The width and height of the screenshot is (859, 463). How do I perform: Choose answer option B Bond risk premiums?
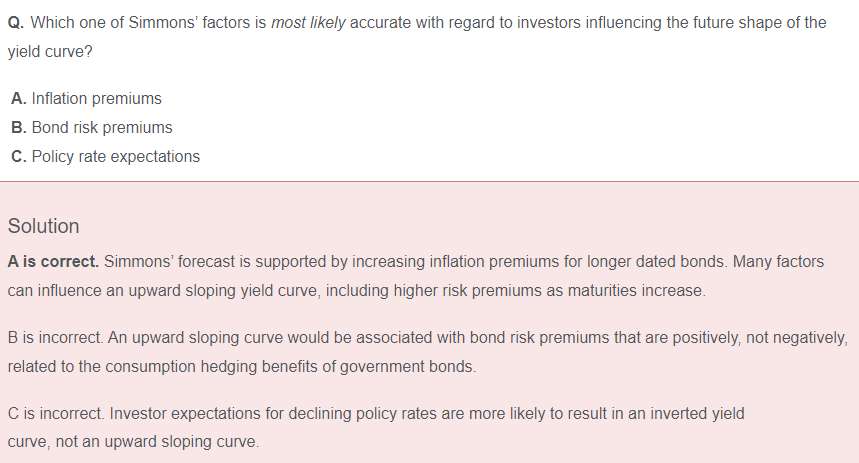coord(91,128)
